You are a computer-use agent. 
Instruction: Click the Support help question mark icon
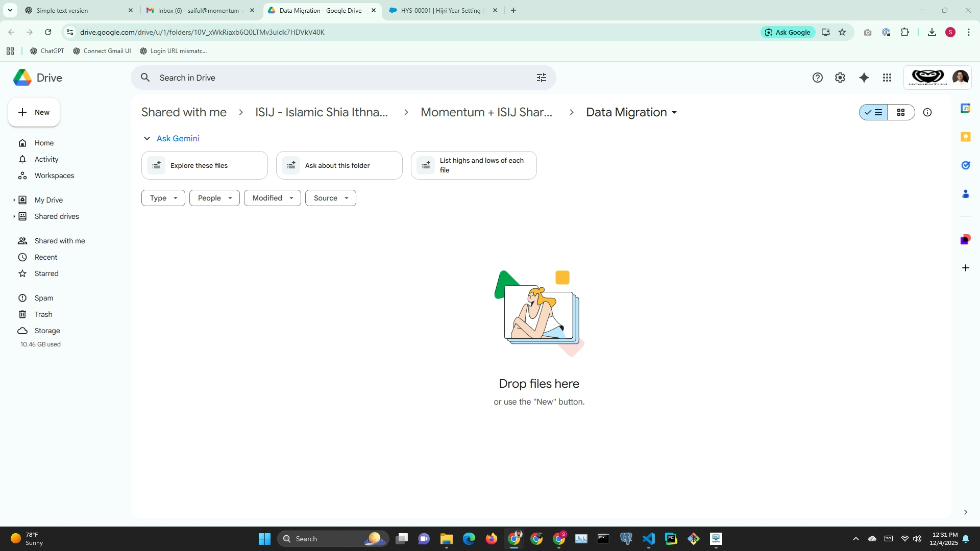pos(818,78)
